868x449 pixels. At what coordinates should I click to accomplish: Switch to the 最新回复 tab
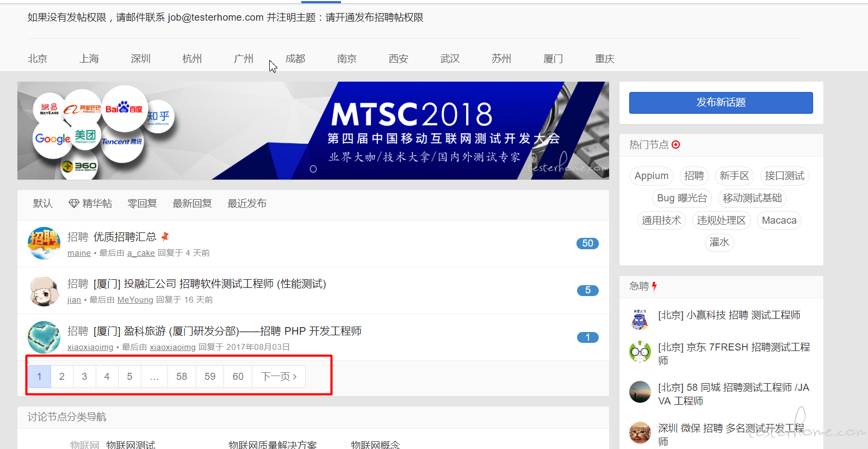point(193,204)
